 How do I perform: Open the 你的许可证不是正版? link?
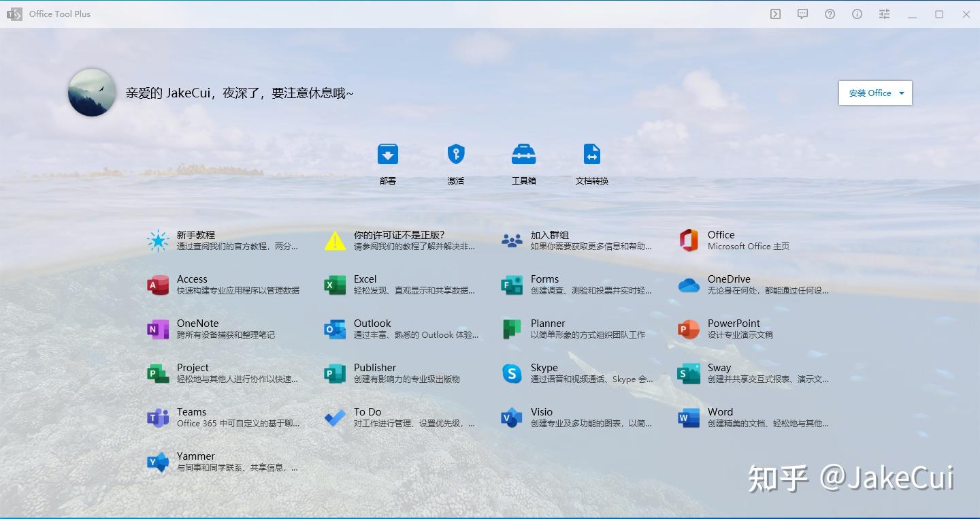[399, 235]
